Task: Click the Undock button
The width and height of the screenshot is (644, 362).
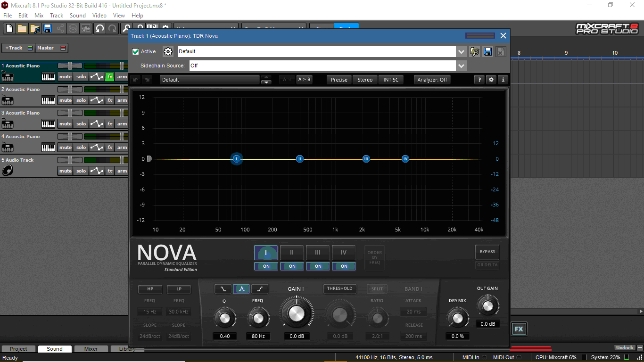Action: 625,348
